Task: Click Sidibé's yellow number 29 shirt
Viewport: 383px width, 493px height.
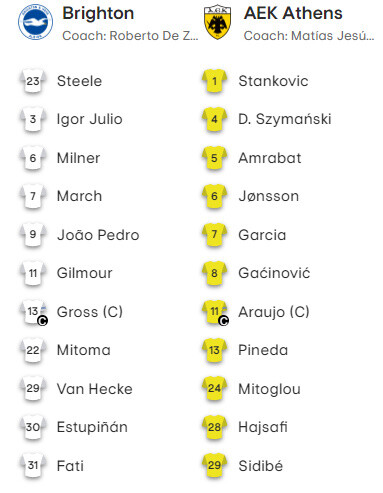Action: coord(214,465)
